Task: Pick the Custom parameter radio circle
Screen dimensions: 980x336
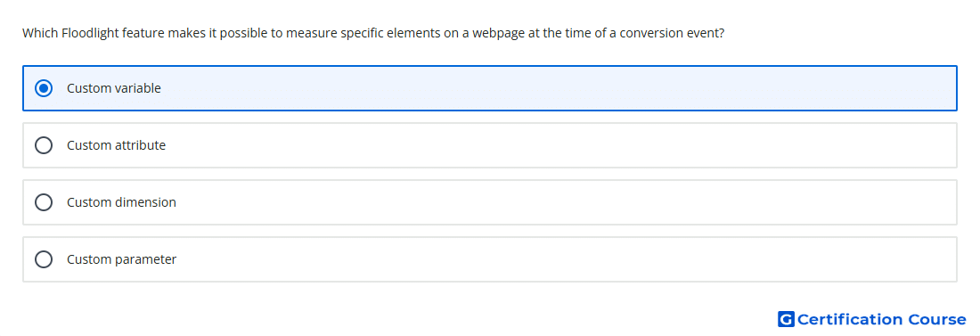Action: point(44,259)
